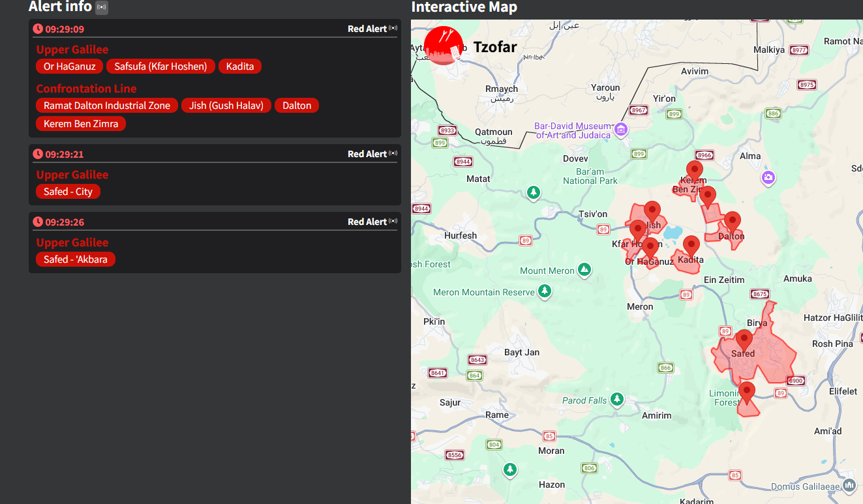The width and height of the screenshot is (863, 504).
Task: Click the Dovev label on the map
Action: [x=575, y=158]
